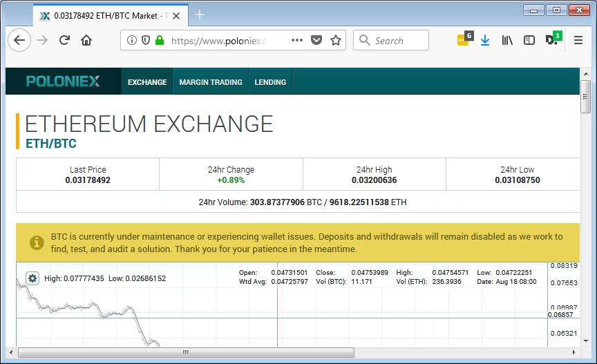Minimize the Firefox window
This screenshot has width=597, height=364.
tap(534, 10)
